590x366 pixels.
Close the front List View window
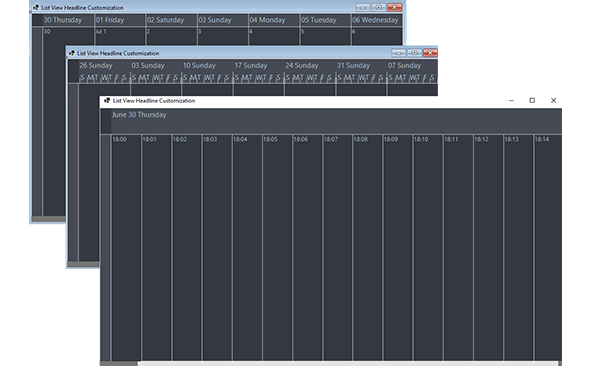(554, 100)
